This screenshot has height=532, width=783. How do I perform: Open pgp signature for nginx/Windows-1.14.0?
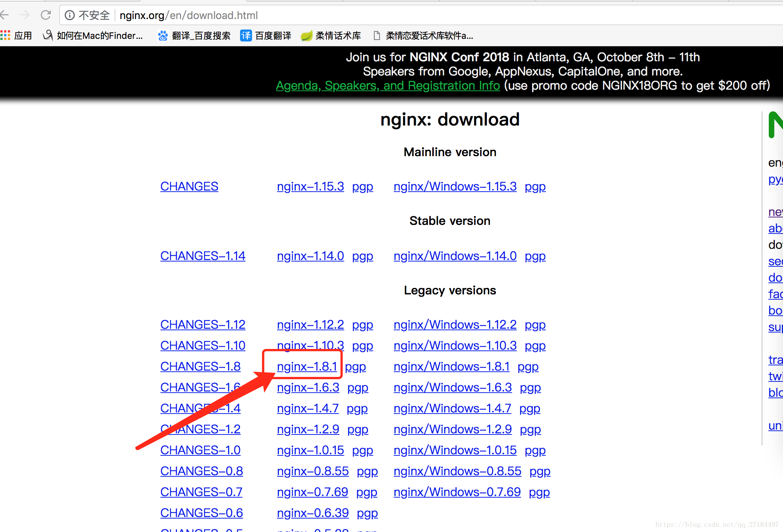point(535,256)
